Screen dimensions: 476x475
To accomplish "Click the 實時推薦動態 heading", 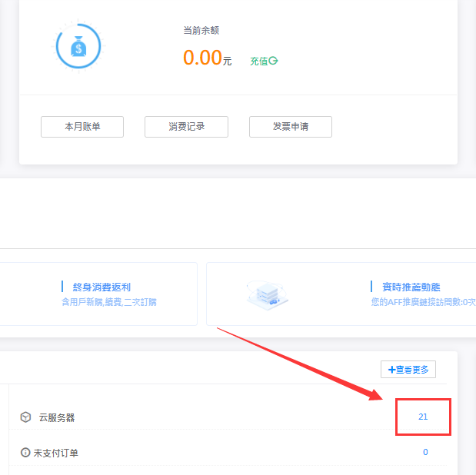I will pos(411,287).
